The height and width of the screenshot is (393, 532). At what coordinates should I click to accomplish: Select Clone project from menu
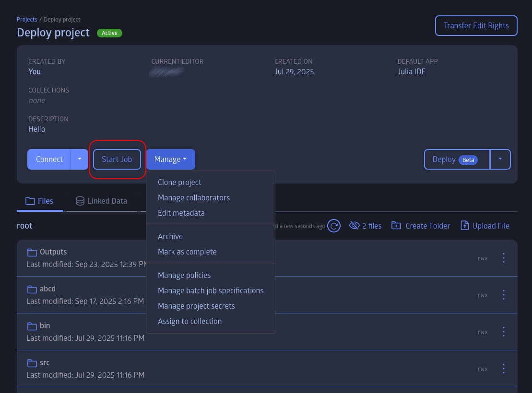[179, 183]
